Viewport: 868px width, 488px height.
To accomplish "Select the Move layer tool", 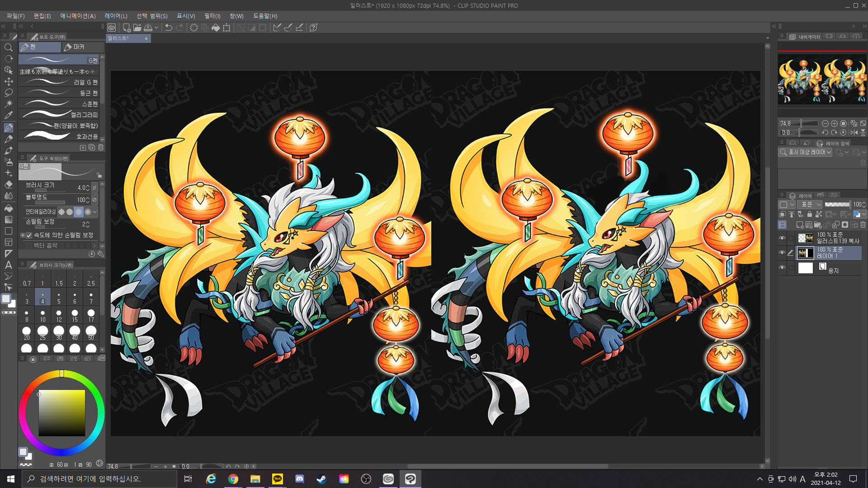I will tap(8, 81).
